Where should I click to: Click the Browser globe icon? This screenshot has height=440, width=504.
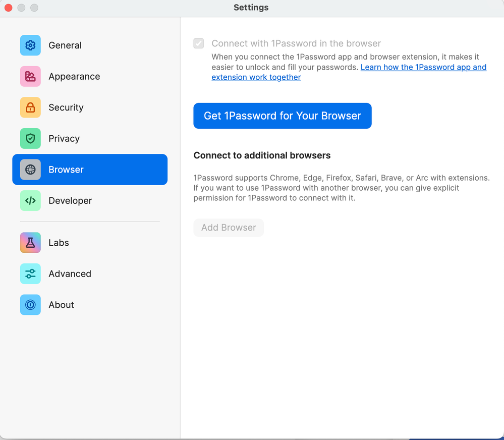click(30, 170)
